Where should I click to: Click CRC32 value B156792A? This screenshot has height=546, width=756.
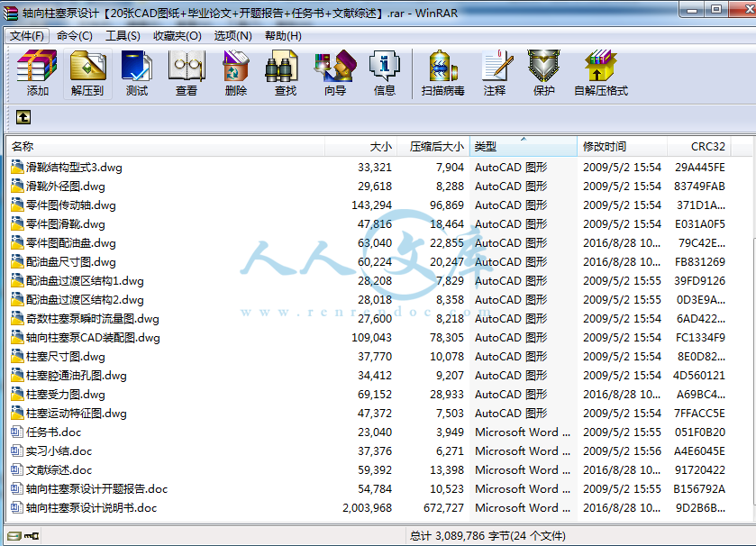click(699, 488)
